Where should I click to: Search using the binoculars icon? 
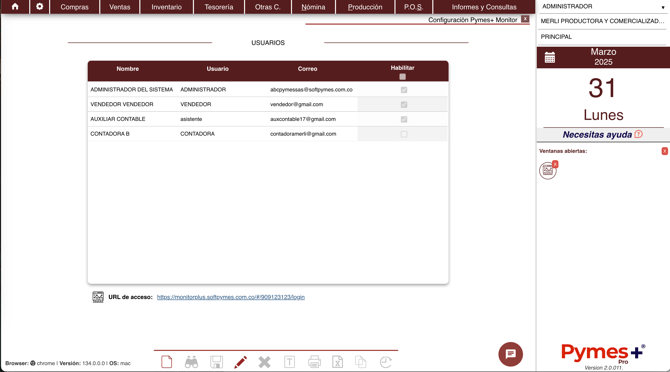click(x=191, y=362)
